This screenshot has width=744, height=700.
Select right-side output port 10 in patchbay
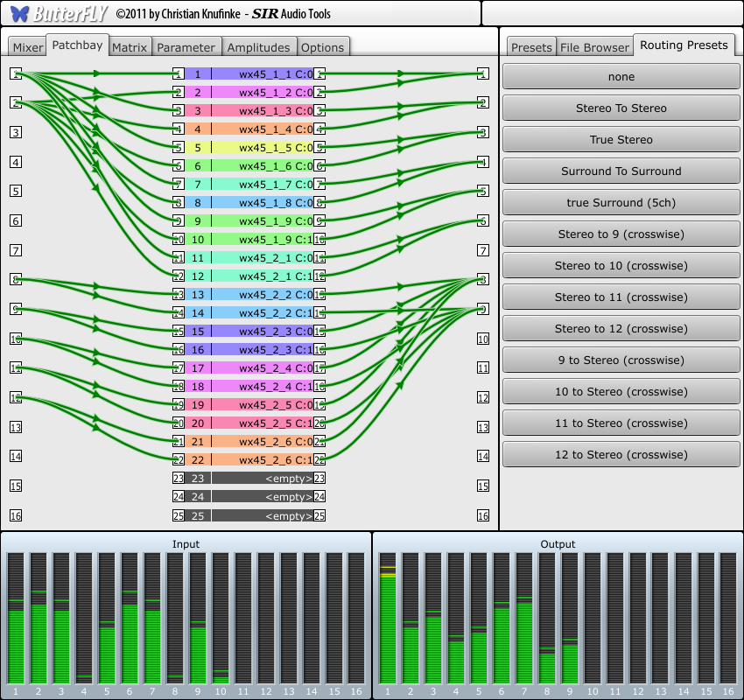pos(483,339)
